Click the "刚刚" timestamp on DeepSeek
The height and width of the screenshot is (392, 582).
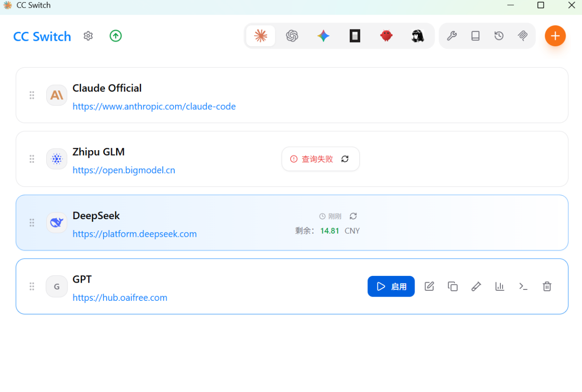(335, 216)
